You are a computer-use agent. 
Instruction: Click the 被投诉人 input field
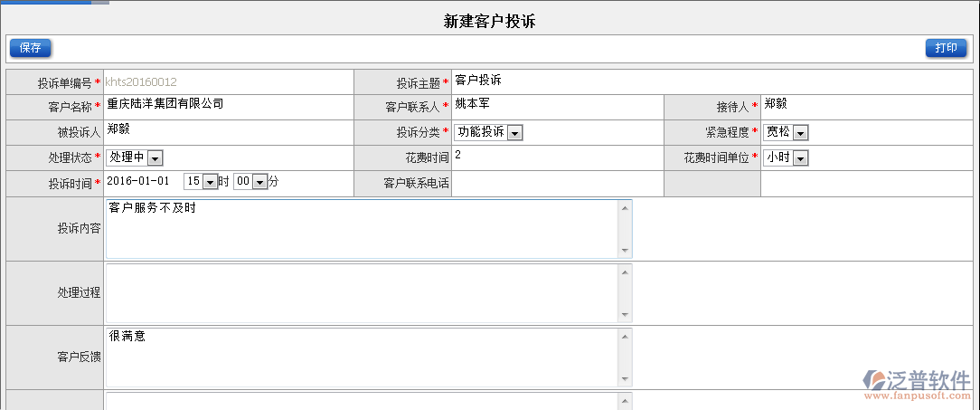(226, 132)
